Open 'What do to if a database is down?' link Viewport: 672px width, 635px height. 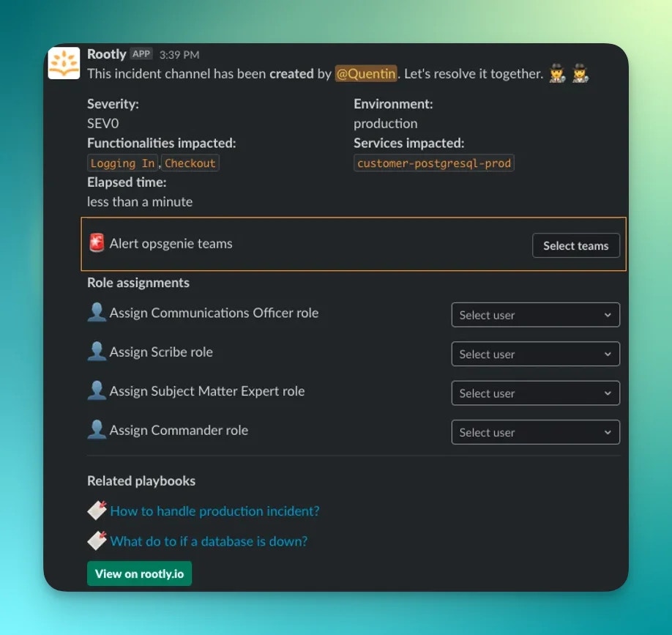coord(209,541)
